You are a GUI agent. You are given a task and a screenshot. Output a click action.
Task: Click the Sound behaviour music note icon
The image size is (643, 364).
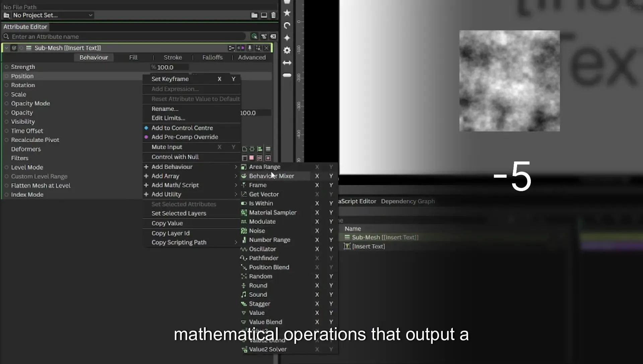pyautogui.click(x=244, y=294)
